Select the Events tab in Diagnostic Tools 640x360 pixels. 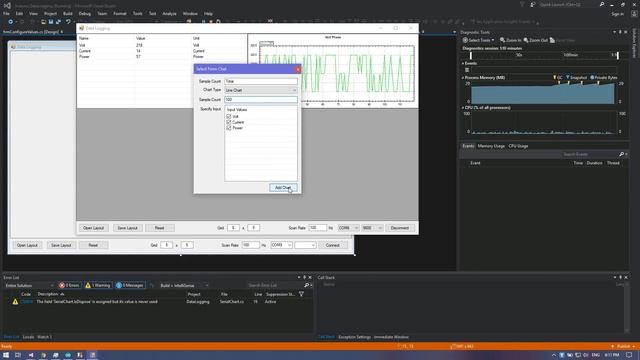468,146
